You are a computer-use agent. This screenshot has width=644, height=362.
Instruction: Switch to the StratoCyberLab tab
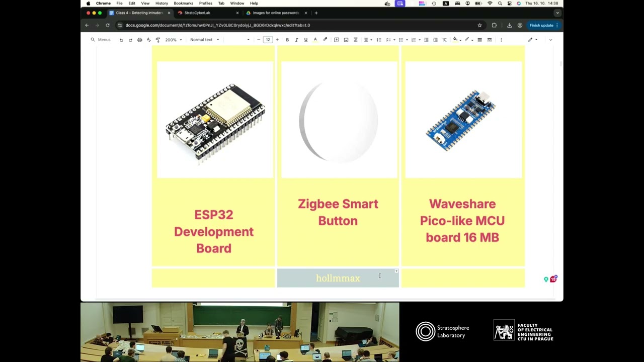pyautogui.click(x=208, y=13)
